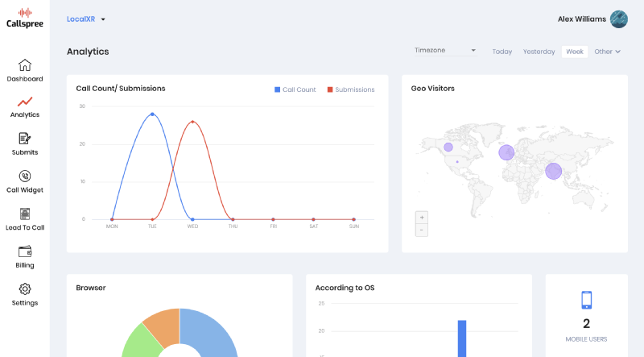Click the Call Count peak point on Tuesday

pos(152,114)
